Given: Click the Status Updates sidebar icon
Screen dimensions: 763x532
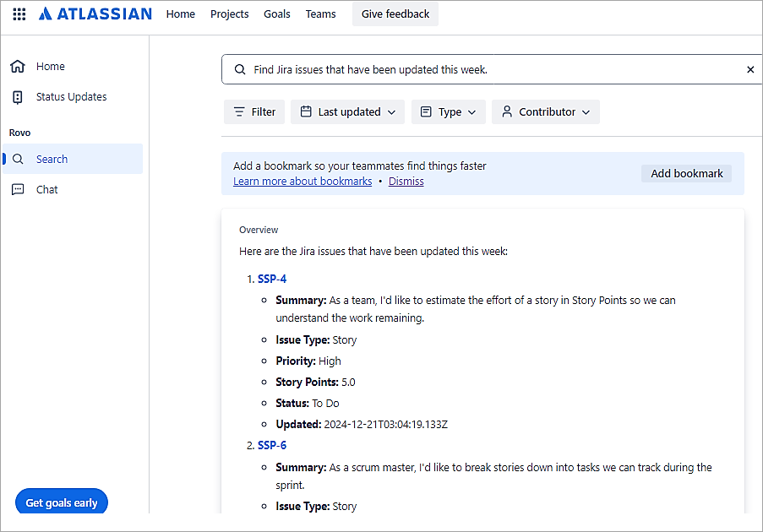Looking at the screenshot, I should tap(18, 97).
